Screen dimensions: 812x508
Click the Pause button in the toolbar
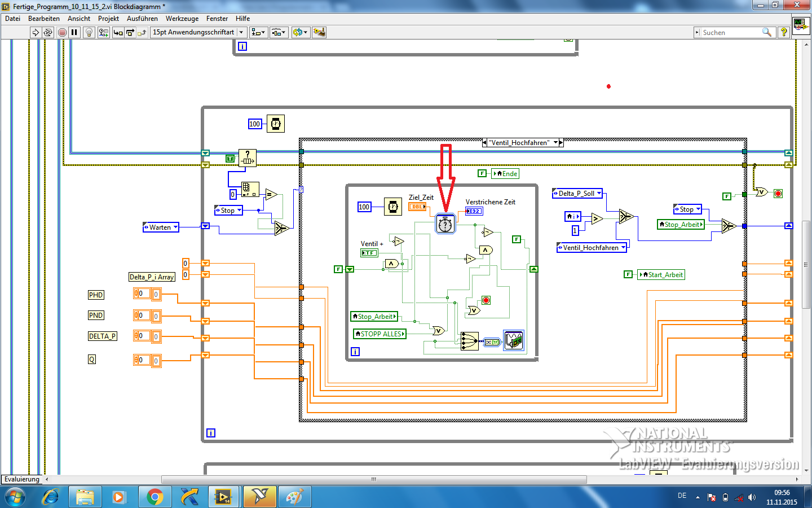(x=74, y=33)
